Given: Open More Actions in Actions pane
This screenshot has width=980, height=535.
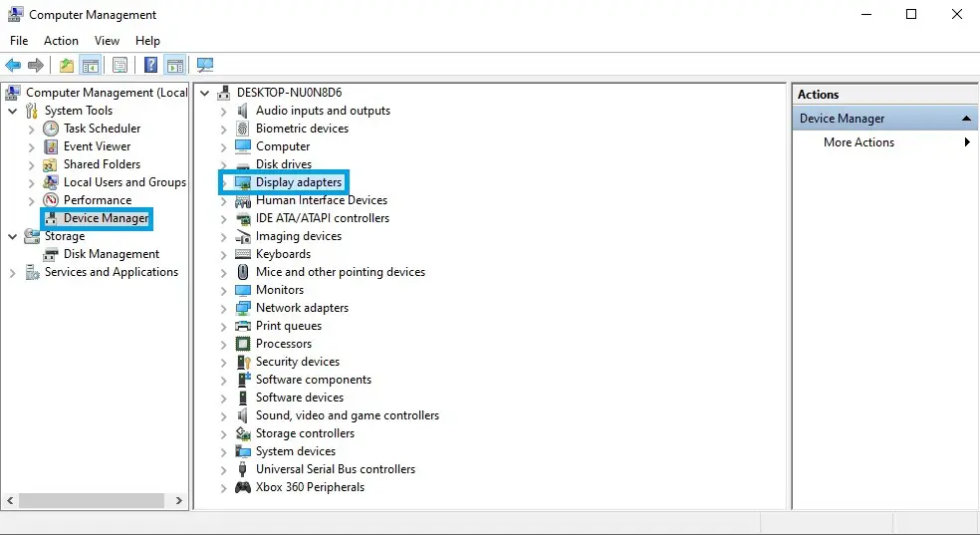Looking at the screenshot, I should (885, 142).
